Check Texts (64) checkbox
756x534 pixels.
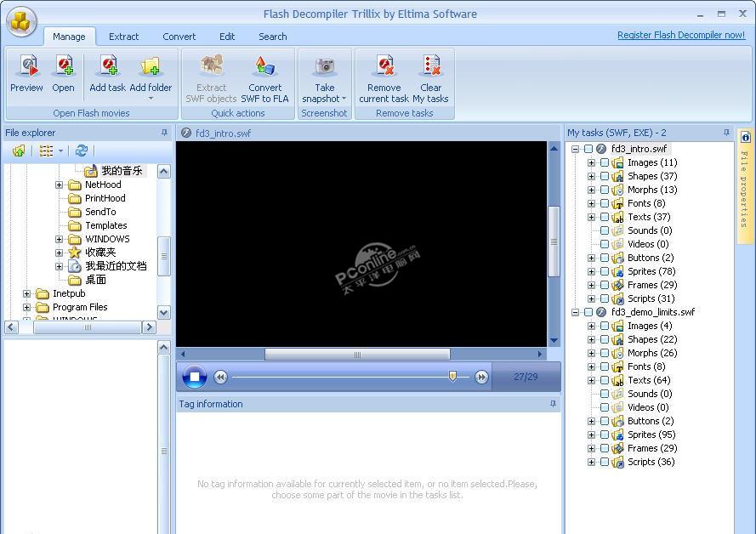(x=605, y=380)
